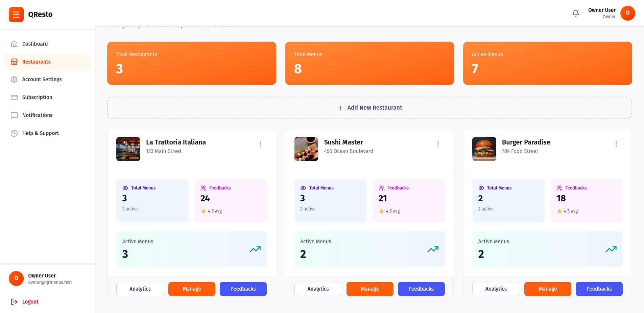Open options menu for Sushi Master

click(x=438, y=144)
